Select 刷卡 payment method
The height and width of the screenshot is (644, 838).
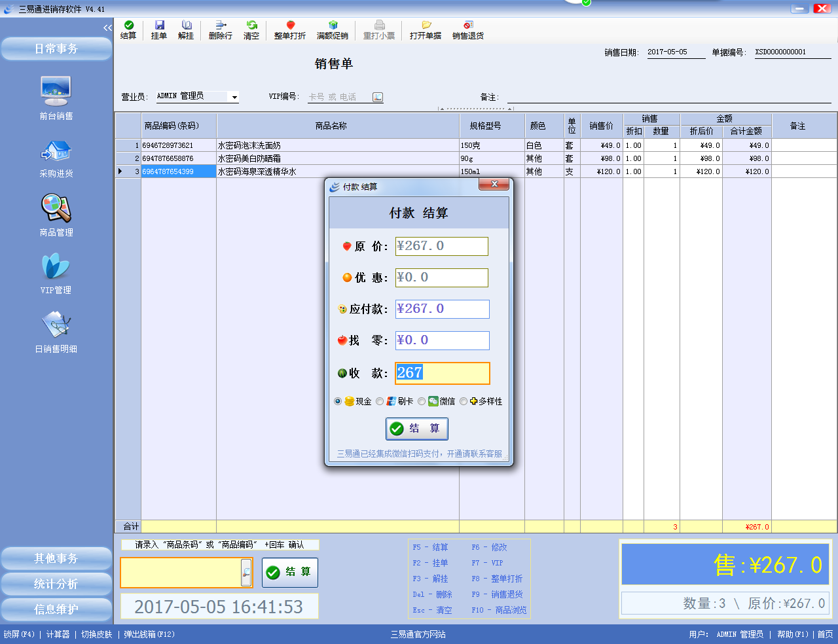(380, 401)
